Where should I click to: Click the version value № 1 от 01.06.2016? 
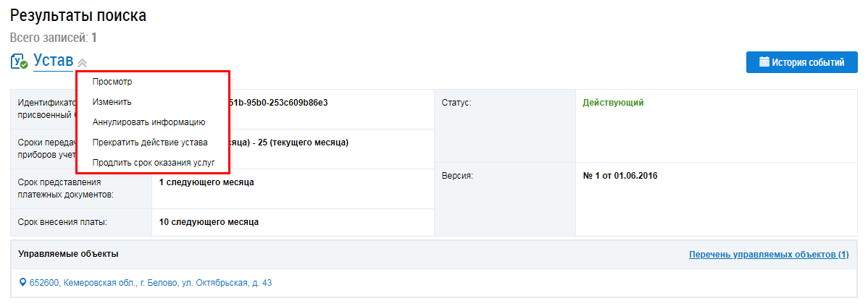coord(620,177)
